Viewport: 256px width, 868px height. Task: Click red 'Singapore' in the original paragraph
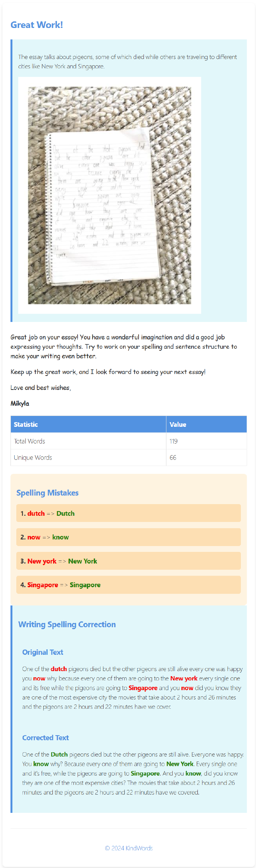click(x=143, y=688)
